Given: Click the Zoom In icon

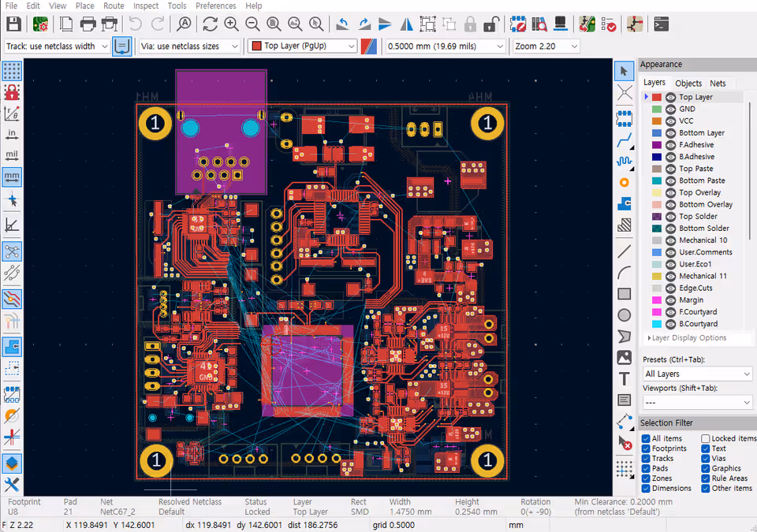Looking at the screenshot, I should pyautogui.click(x=231, y=24).
